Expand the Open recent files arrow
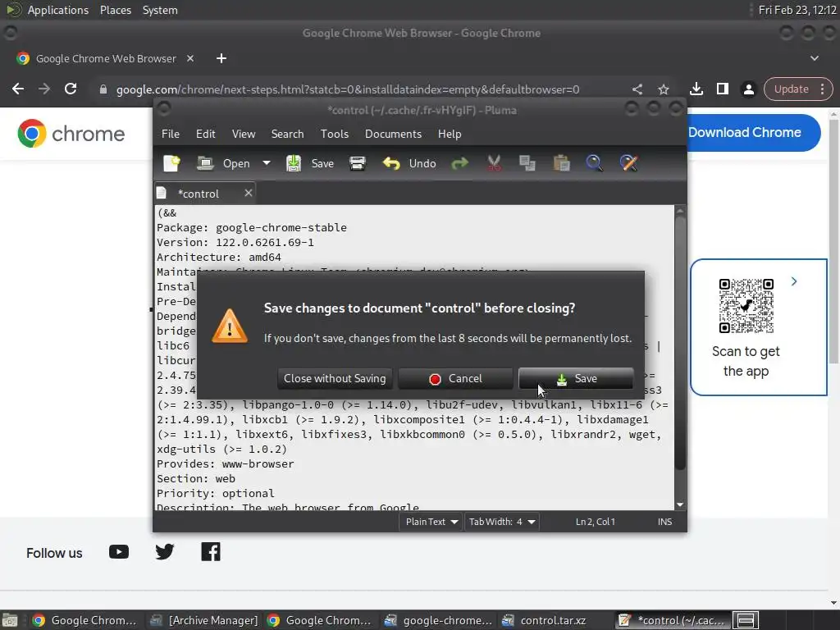 (x=267, y=163)
